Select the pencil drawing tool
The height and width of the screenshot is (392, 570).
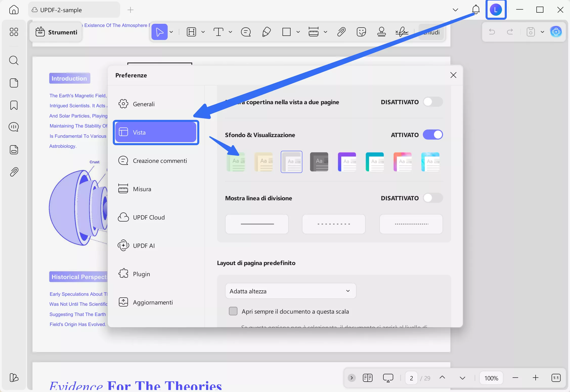[267, 32]
